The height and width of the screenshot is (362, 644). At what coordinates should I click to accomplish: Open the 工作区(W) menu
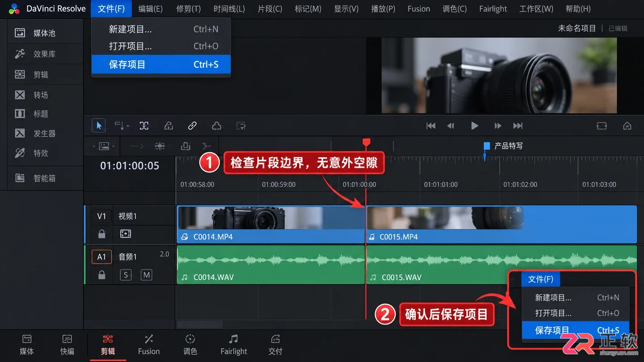(x=536, y=9)
